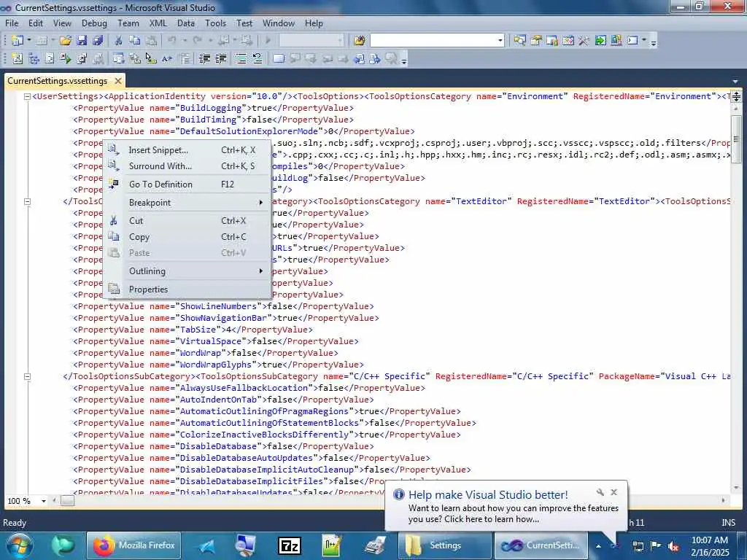The image size is (747, 560).
Task: Click the New Project toolbar icon
Action: (18, 41)
